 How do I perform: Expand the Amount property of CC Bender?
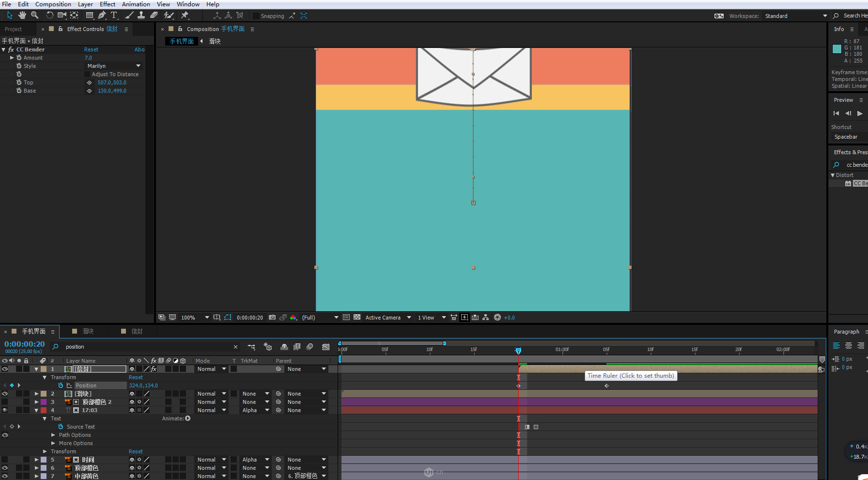coord(12,58)
